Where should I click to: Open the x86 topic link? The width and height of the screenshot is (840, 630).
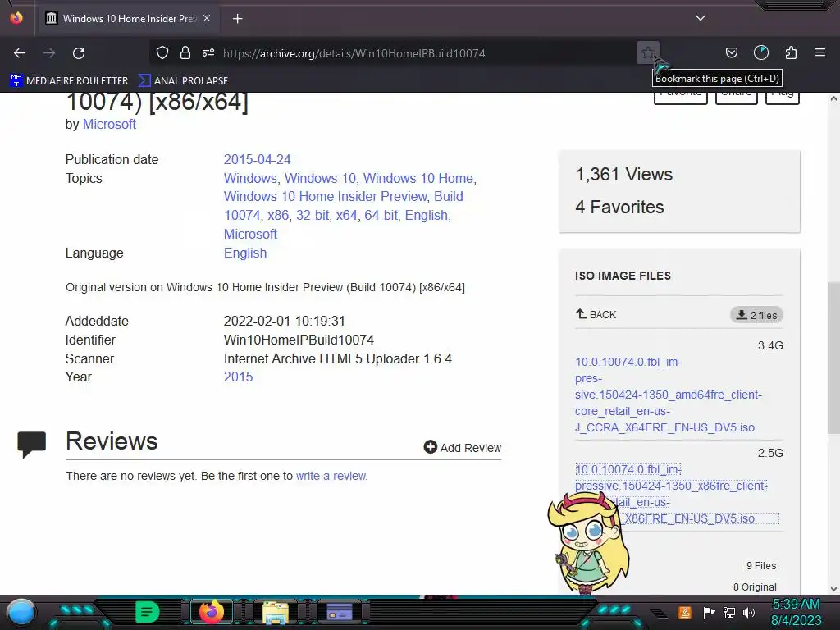pyautogui.click(x=278, y=216)
